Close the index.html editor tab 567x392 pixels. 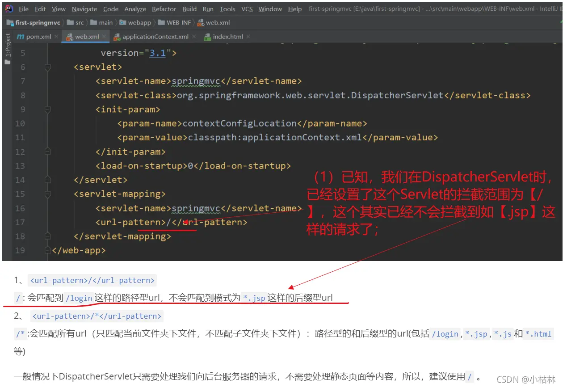[x=248, y=37]
